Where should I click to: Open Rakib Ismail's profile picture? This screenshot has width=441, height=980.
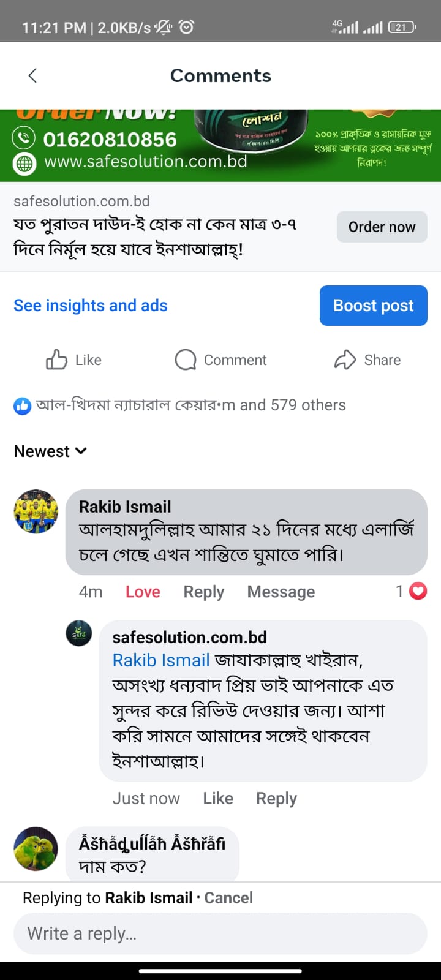pos(36,511)
